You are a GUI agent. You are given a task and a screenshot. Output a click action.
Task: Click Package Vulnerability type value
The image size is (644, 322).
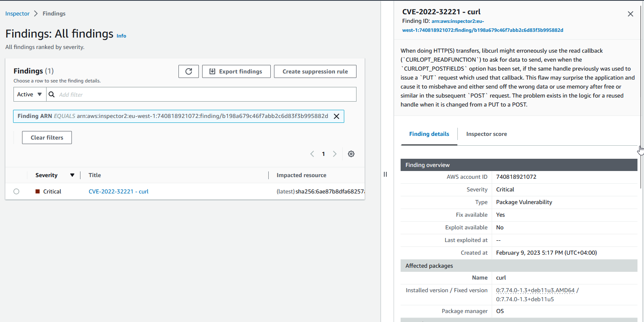[x=524, y=202]
